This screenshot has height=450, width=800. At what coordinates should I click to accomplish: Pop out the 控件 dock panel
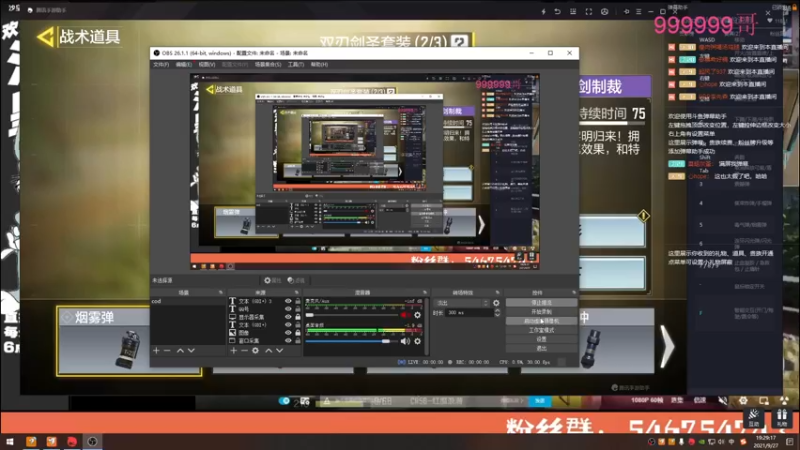(x=573, y=292)
